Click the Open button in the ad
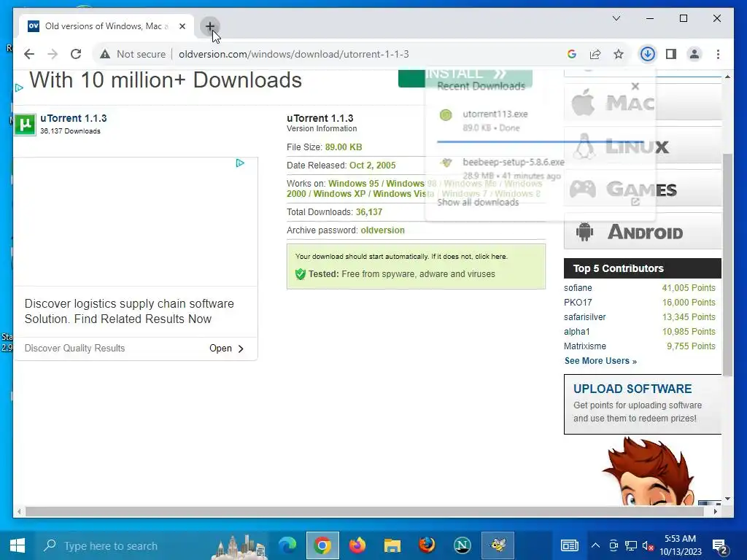This screenshot has height=560, width=747. coord(226,348)
